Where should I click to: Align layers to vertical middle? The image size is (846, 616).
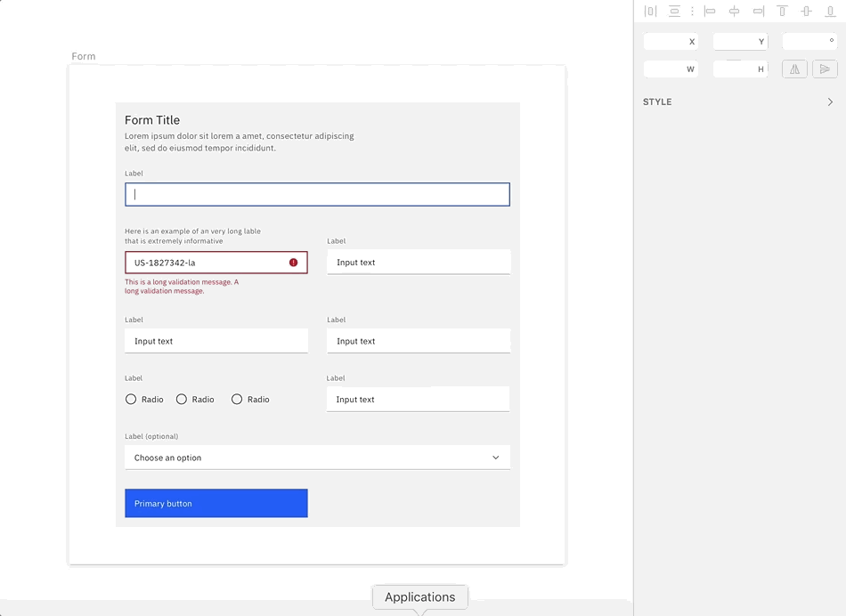806,12
